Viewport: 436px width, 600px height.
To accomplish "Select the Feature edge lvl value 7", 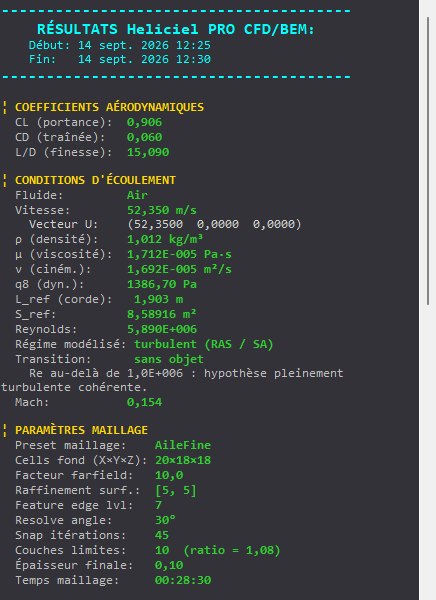I will coord(158,505).
